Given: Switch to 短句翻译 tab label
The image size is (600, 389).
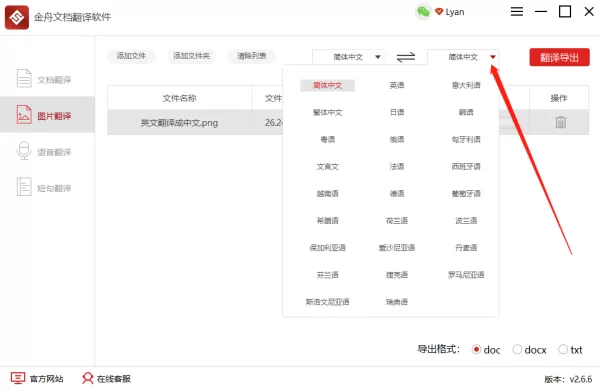Looking at the screenshot, I should pos(54,188).
